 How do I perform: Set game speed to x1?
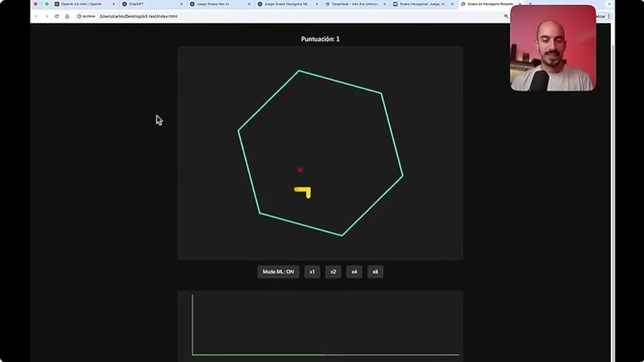pos(312,272)
